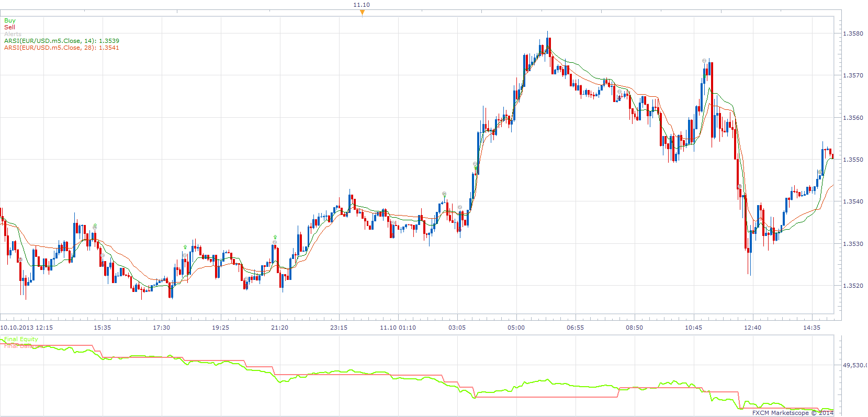Click the Final Equity legend label
Screen dimensions: 868x417
tap(21, 339)
